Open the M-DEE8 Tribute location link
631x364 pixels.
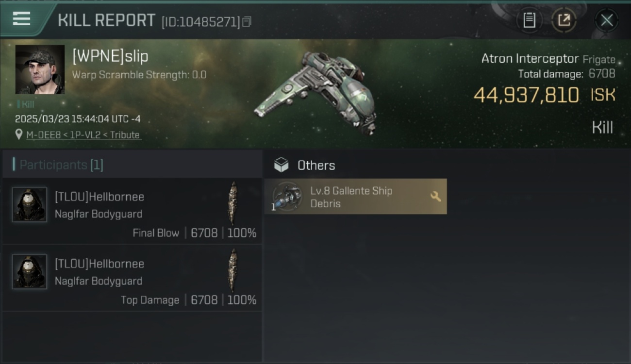tap(83, 135)
